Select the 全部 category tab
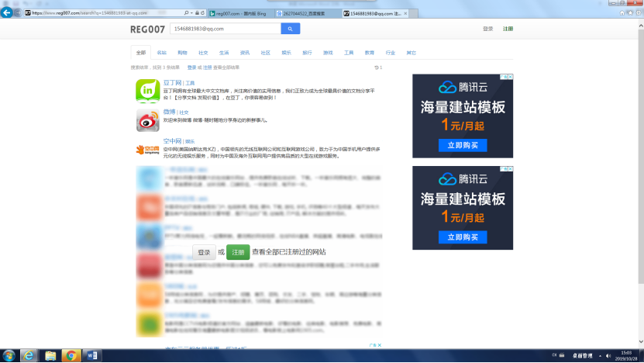The height and width of the screenshot is (363, 644). point(141,53)
